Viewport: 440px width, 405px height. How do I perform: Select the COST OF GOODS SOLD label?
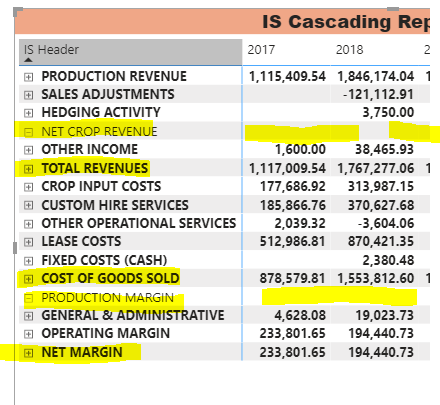point(110,278)
